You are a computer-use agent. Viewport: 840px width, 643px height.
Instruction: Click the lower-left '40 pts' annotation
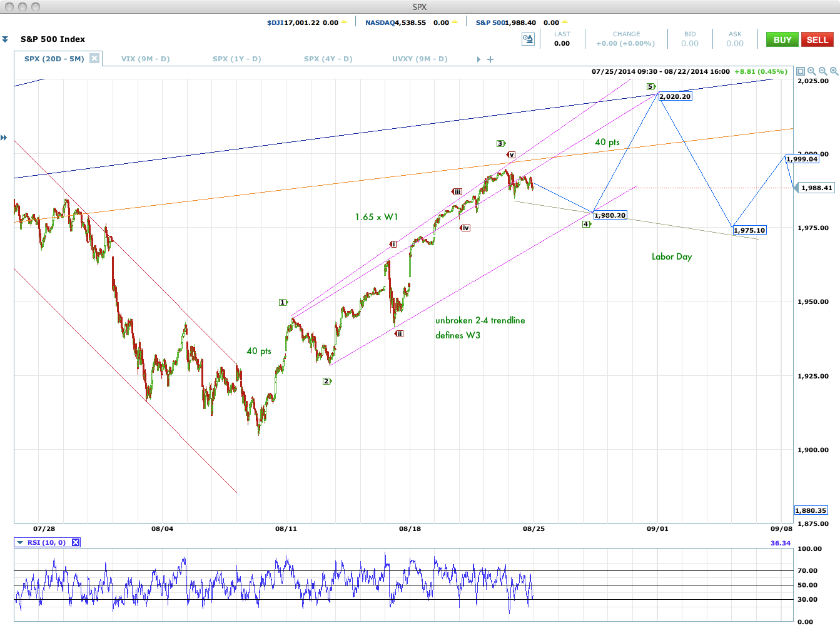click(x=259, y=351)
